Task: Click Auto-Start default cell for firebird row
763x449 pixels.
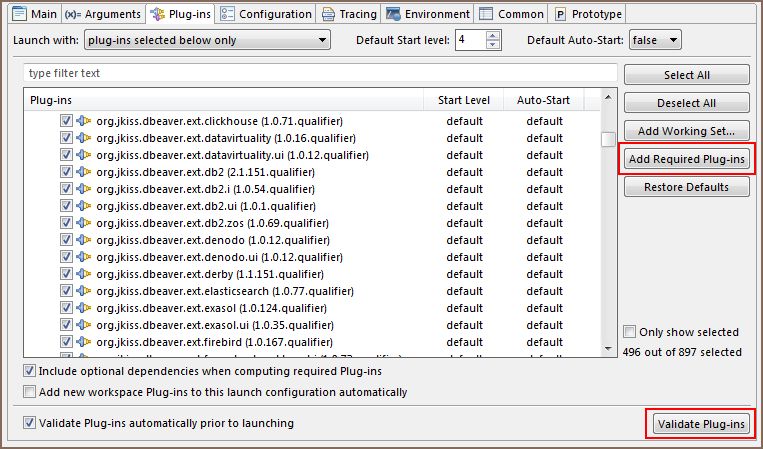Action: [x=544, y=342]
